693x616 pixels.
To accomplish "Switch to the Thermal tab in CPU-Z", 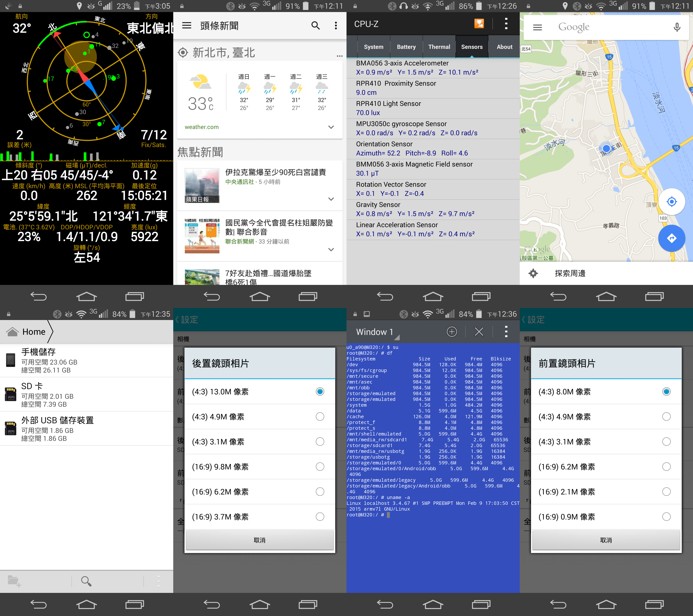I will tap(439, 47).
